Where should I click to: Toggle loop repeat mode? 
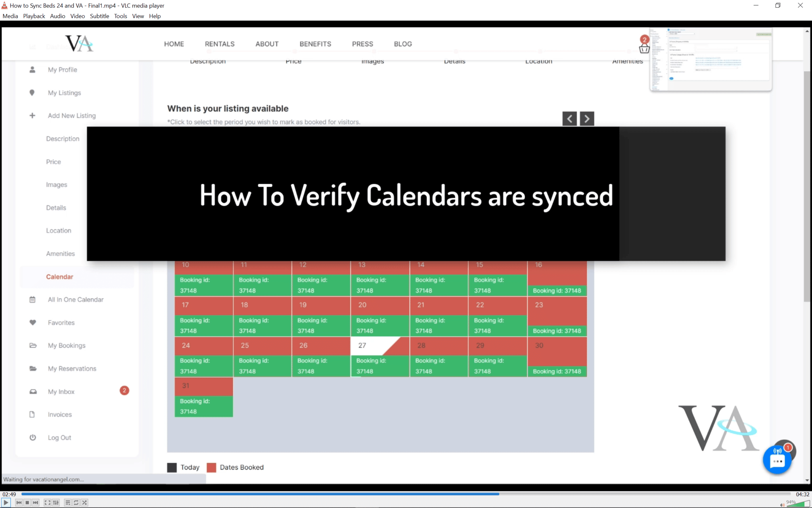[x=76, y=502]
